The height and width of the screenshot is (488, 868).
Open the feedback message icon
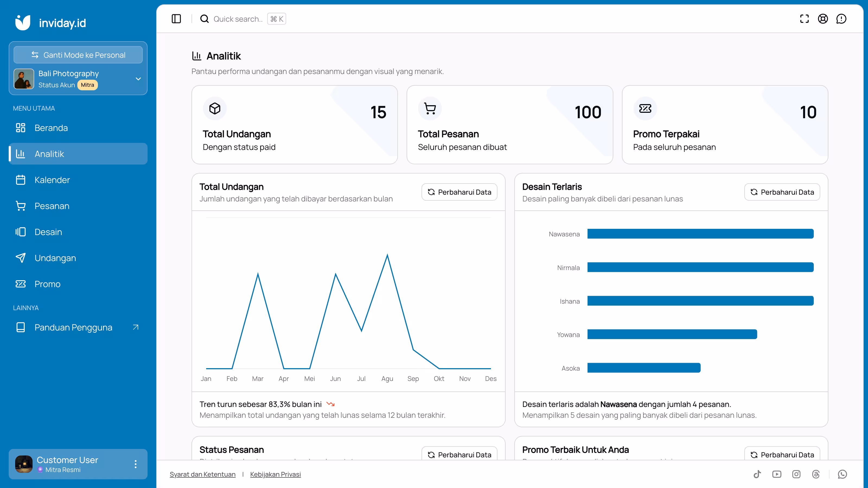841,19
